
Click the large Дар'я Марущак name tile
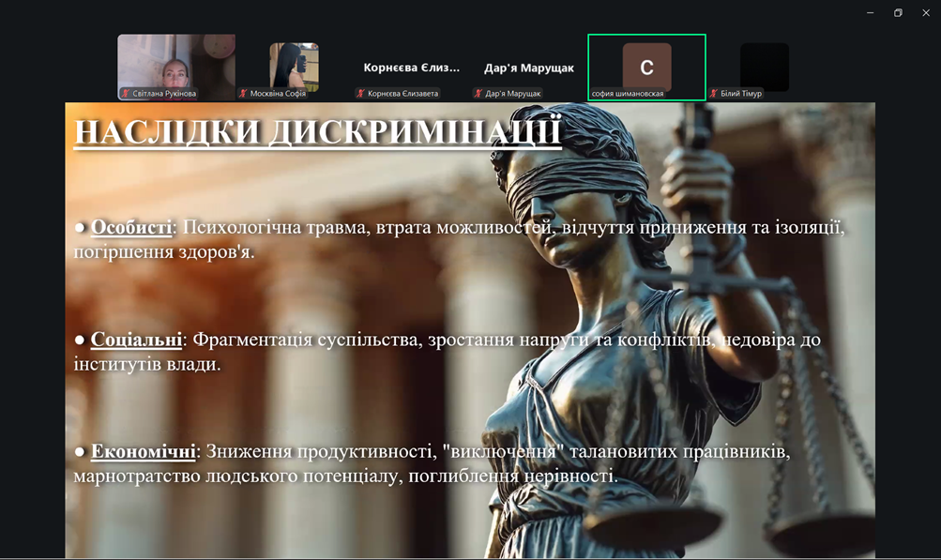click(529, 68)
